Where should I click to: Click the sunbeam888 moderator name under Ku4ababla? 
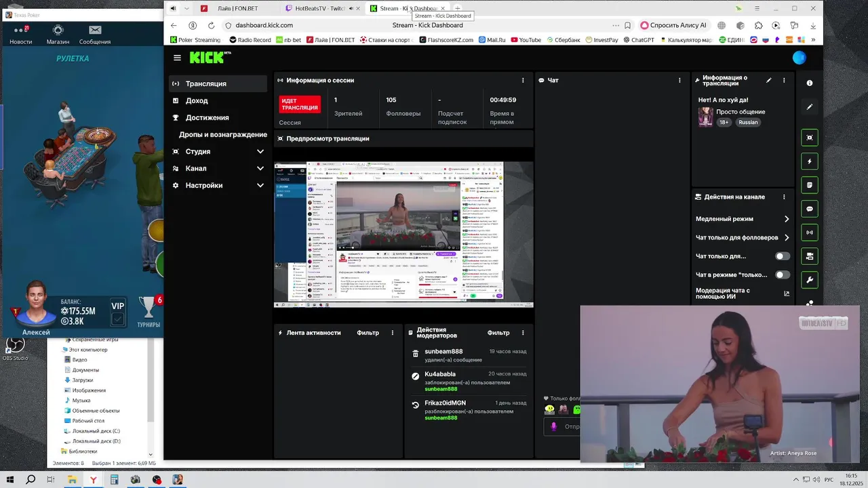click(441, 389)
